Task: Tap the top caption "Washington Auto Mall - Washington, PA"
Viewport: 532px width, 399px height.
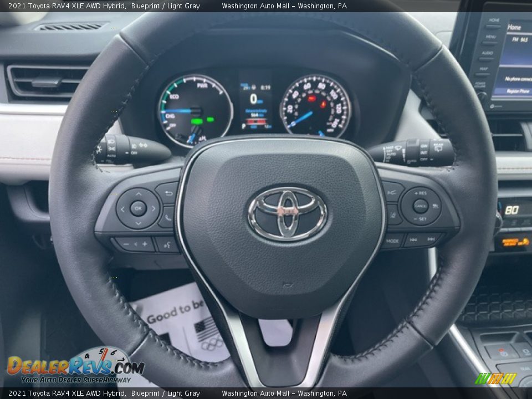Action: click(x=284, y=6)
